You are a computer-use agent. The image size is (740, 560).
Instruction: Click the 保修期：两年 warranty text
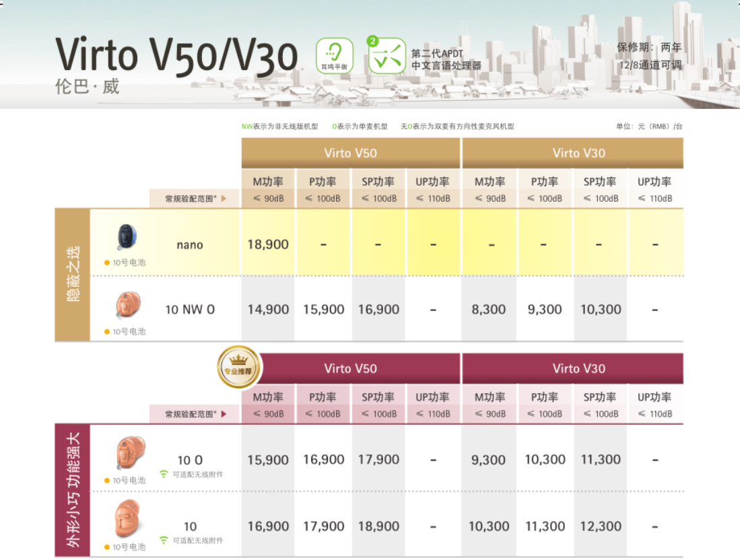click(x=649, y=47)
